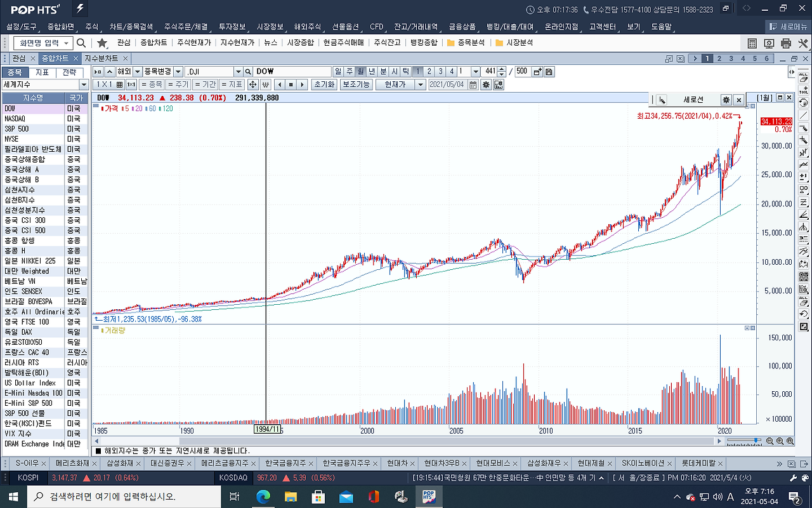Screen dimensions: 812x508
Task: Toggle the = 지표 link button
Action: coord(232,84)
